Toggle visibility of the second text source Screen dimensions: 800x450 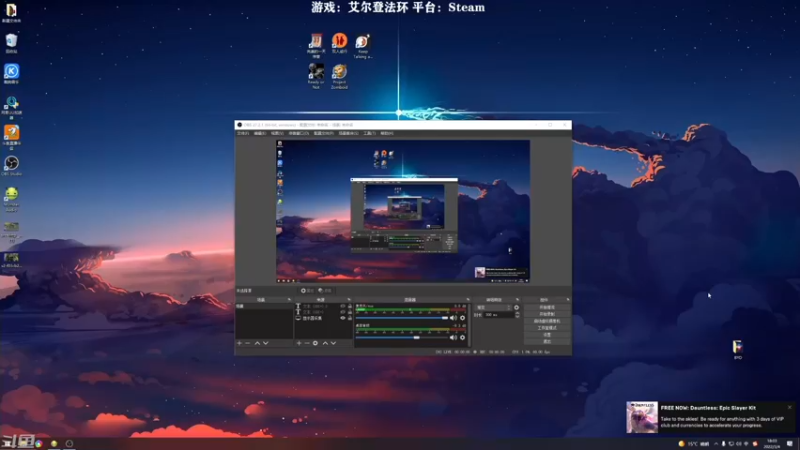(x=343, y=312)
